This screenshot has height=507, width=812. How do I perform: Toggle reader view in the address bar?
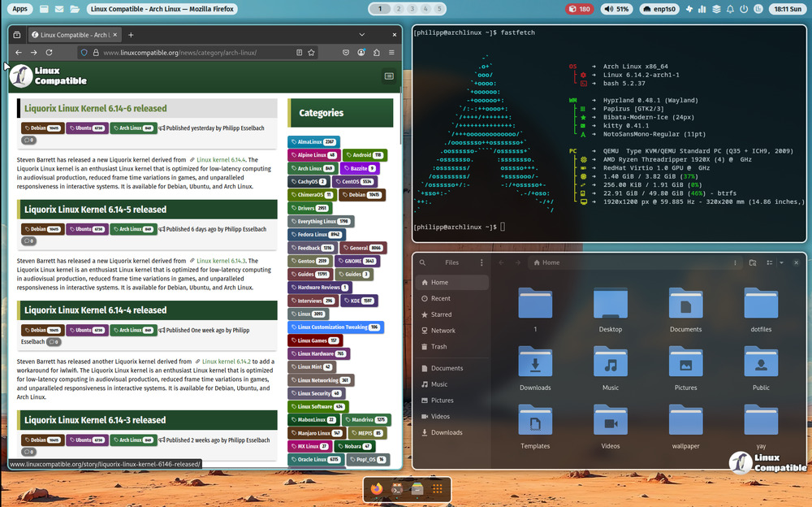pos(297,52)
